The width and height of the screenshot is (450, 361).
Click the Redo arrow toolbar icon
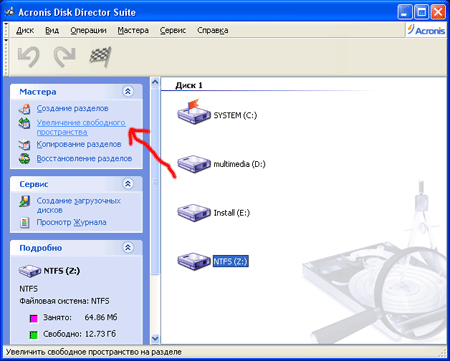pos(64,56)
